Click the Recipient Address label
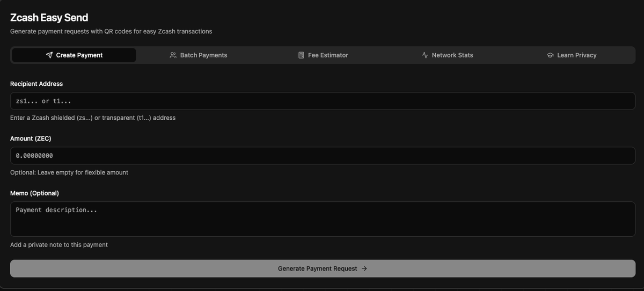The image size is (644, 291). click(36, 84)
